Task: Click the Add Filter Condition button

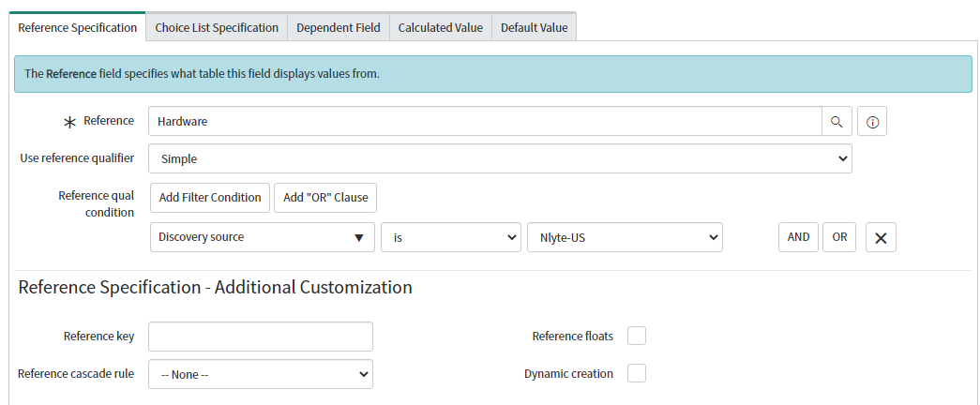Action: coord(210,198)
